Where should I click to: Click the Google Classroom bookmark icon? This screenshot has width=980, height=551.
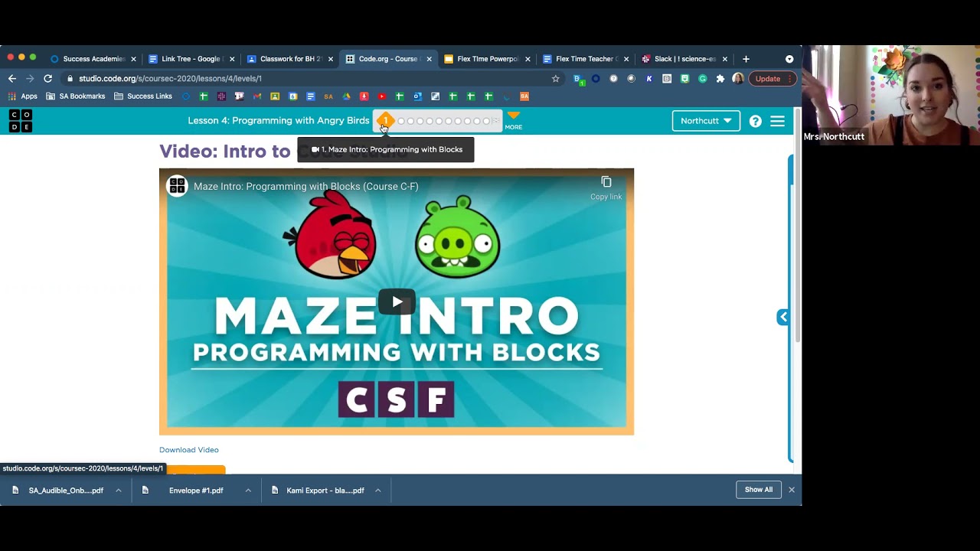click(275, 96)
